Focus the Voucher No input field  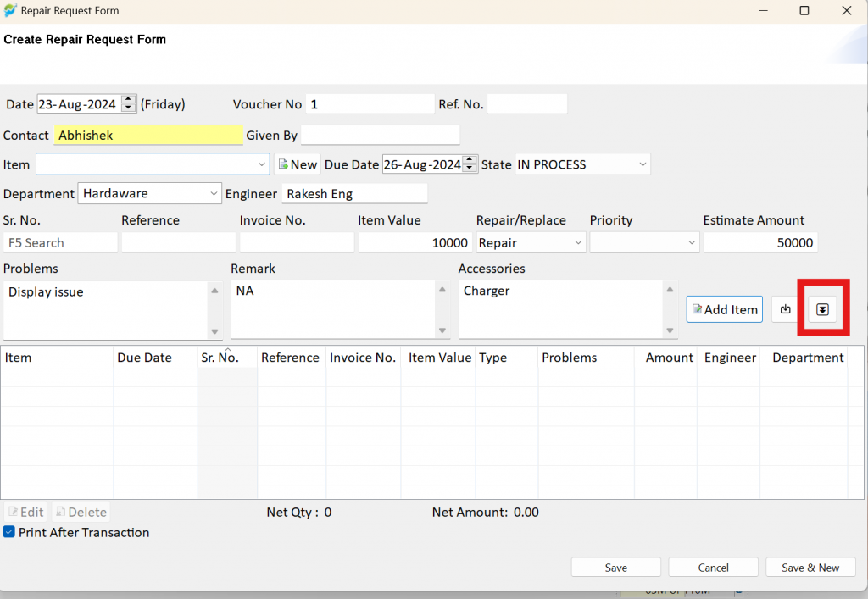(370, 104)
